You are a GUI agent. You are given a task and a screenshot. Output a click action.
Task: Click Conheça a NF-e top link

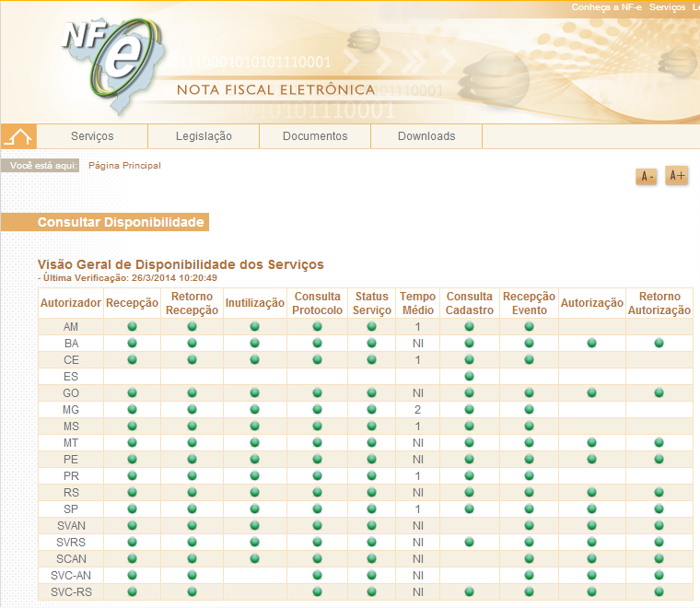[x=606, y=7]
